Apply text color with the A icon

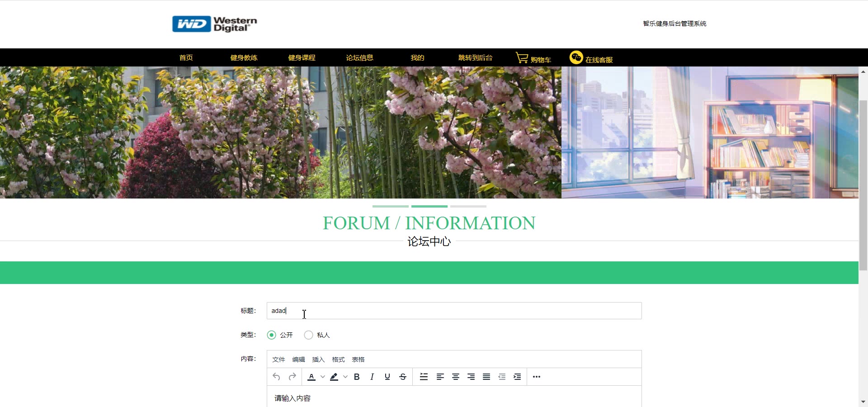click(311, 377)
